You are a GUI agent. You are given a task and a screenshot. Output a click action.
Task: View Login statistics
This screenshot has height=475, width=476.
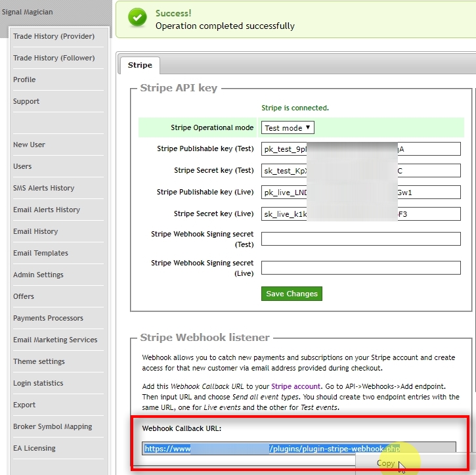point(38,383)
